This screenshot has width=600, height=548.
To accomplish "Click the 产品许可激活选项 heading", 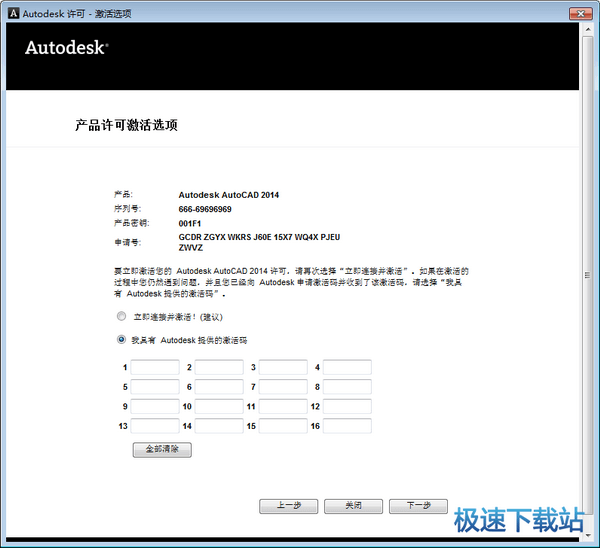I will pyautogui.click(x=126, y=125).
